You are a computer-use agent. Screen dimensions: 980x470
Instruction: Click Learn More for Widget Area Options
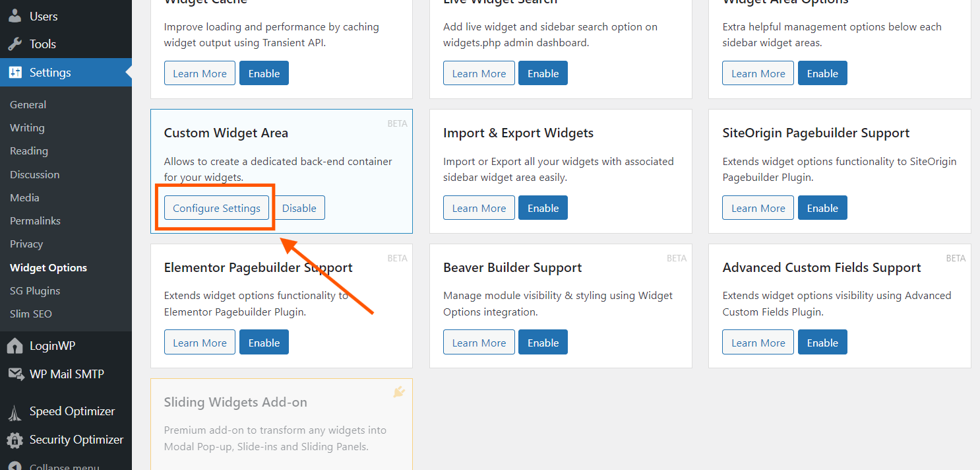pos(758,73)
